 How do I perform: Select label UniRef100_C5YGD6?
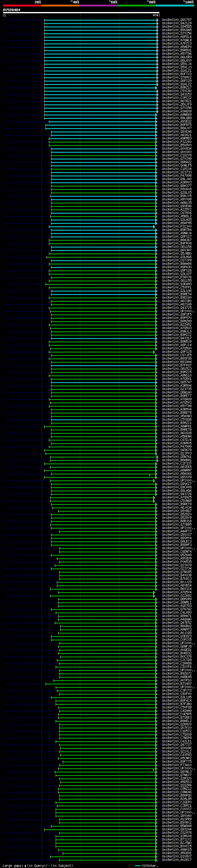coord(176,419)
